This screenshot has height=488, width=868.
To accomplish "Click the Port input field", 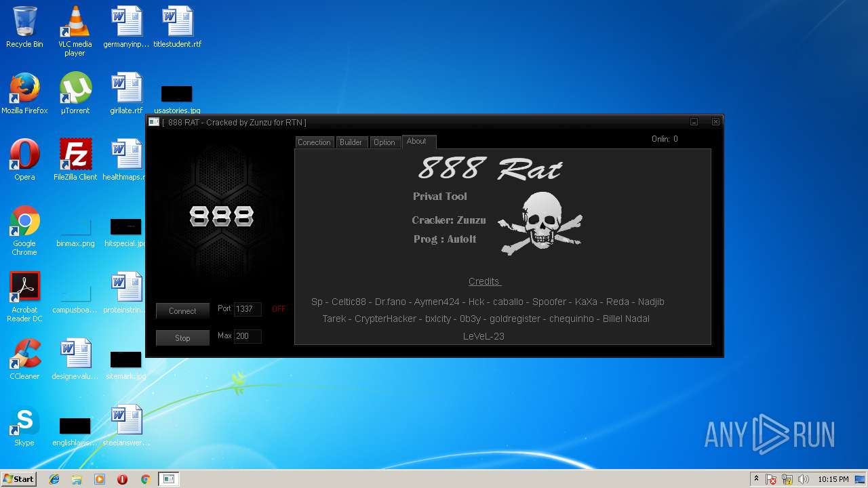I will point(248,309).
